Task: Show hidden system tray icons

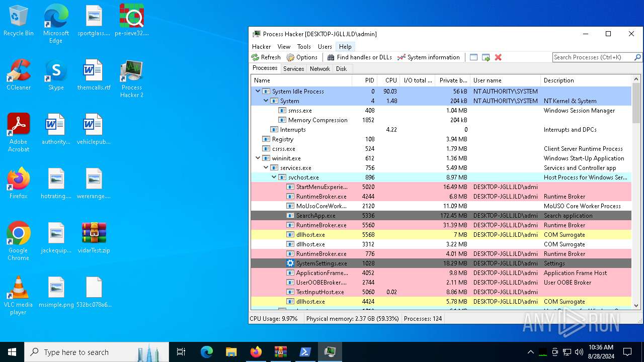Action: pyautogui.click(x=530, y=352)
